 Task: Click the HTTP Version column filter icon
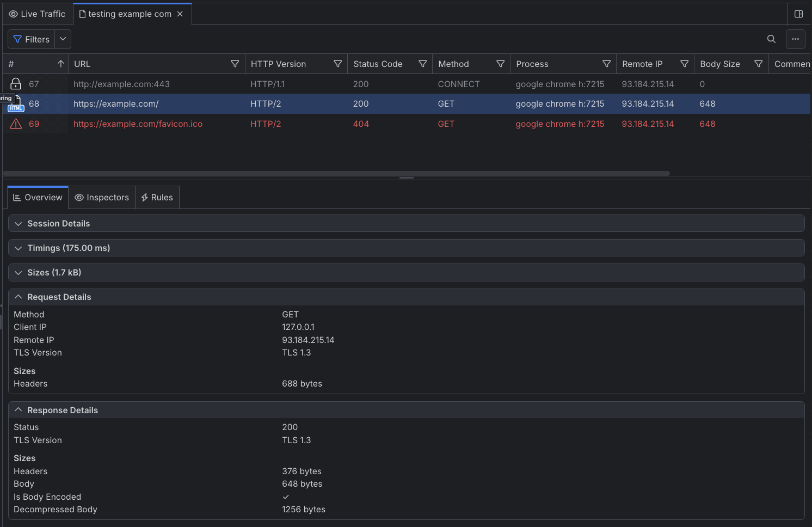337,64
